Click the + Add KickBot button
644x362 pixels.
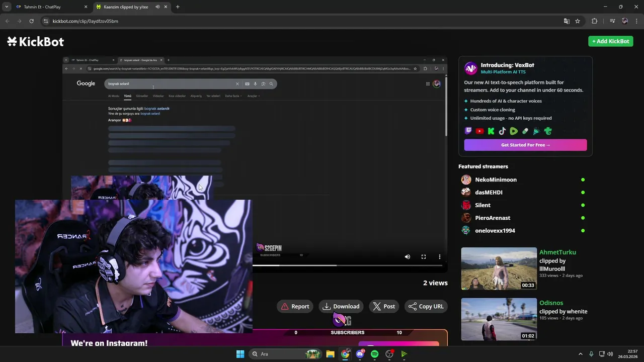[611, 41]
